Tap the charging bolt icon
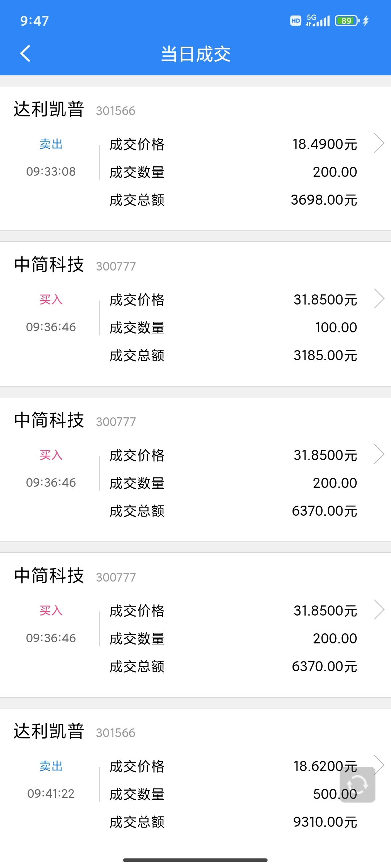Viewport: 391px width, 868px height. pos(366,21)
